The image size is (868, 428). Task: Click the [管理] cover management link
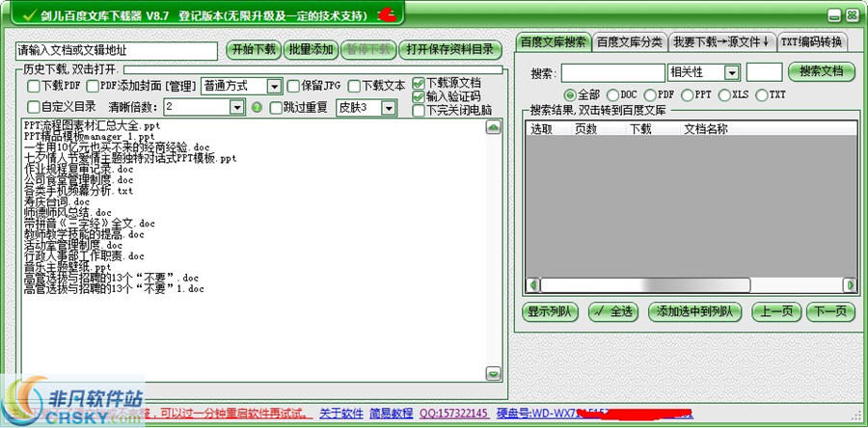click(x=181, y=86)
